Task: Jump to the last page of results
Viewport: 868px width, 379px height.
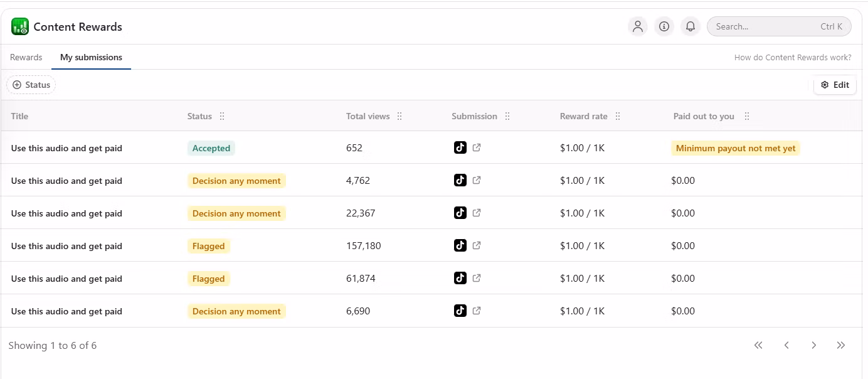Action: coord(841,345)
